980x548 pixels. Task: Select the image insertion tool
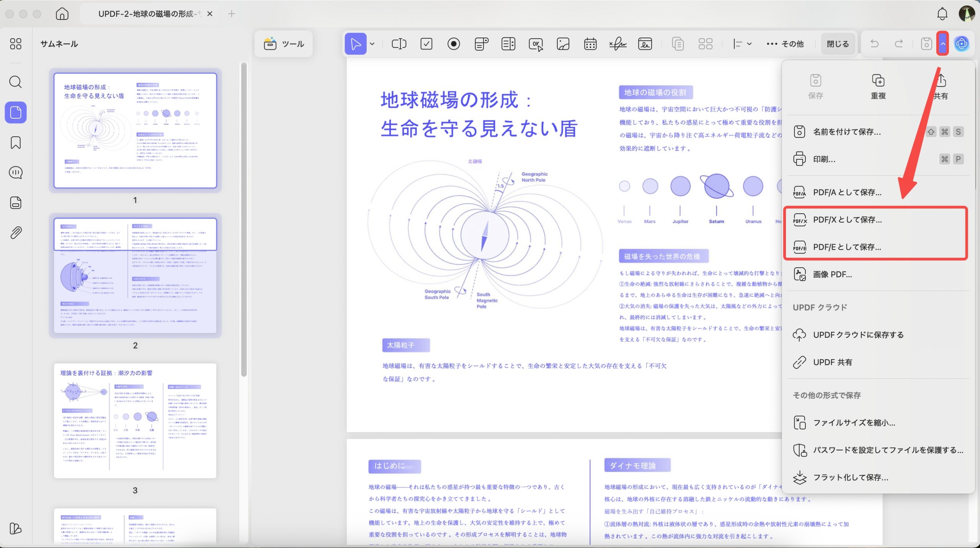(562, 44)
